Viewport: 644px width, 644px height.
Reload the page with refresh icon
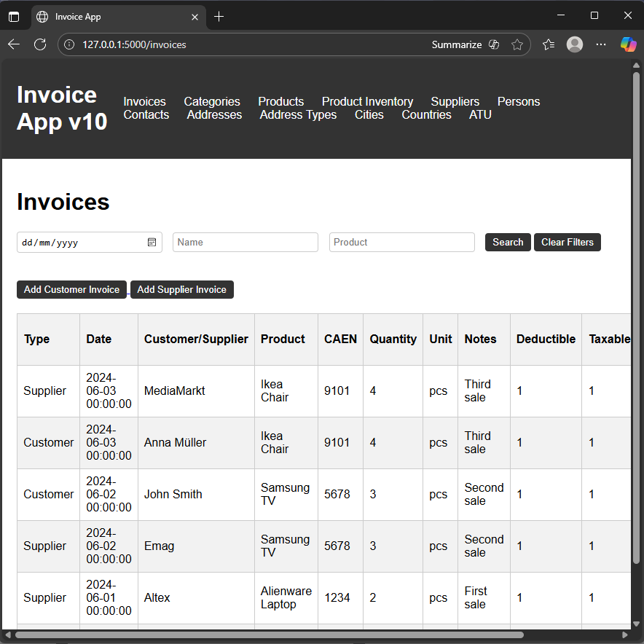(x=40, y=44)
